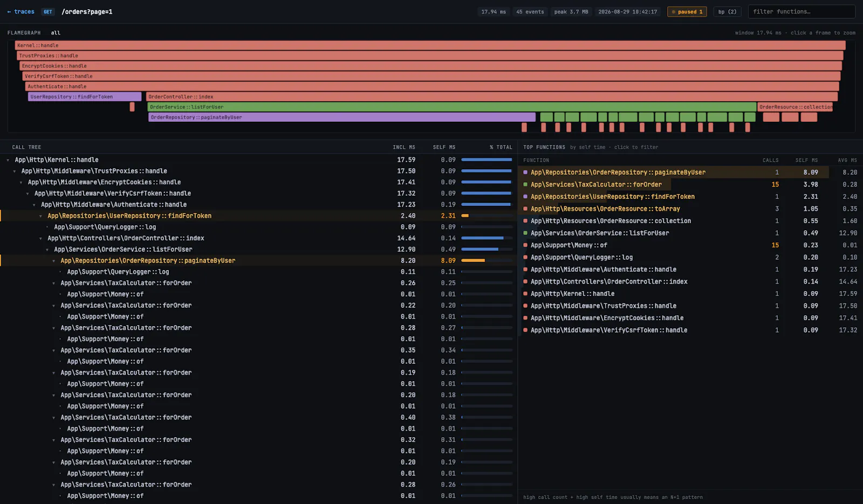The height and width of the screenshot is (504, 863).
Task: Filter by EncryptCookies::handle in top functions
Action: (x=690, y=318)
